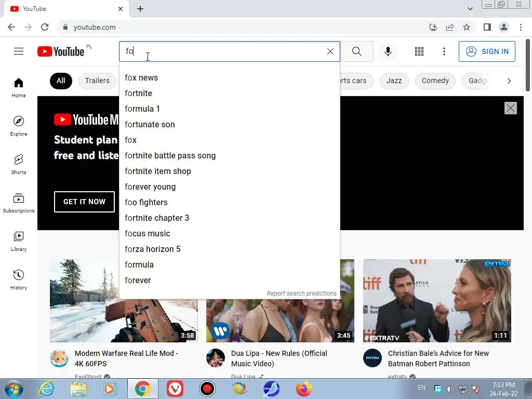Click the install app icon in address bar
Viewport: 532px width, 399px height.
pos(433,27)
